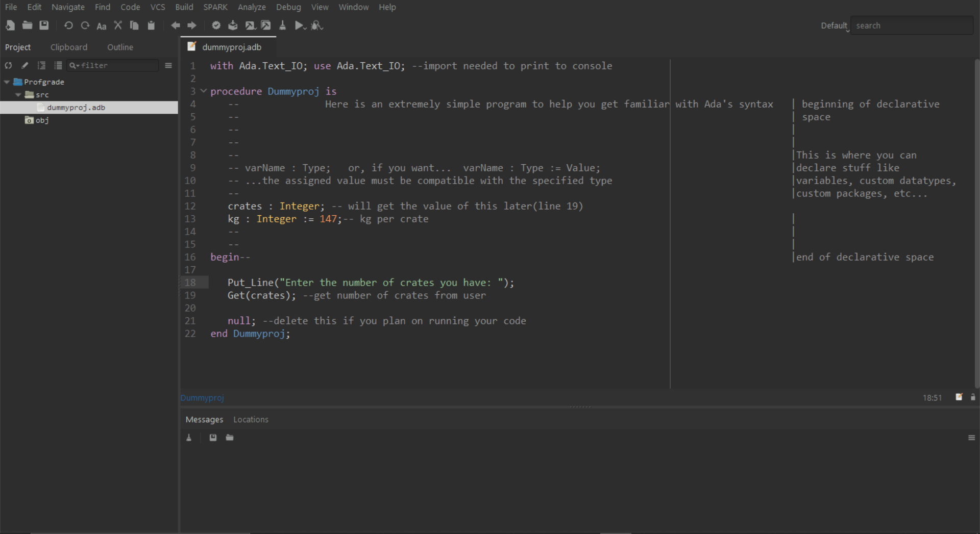Click the editor's vertical scrollbar
Image resolution: width=980 pixels, height=534 pixels.
[977, 223]
